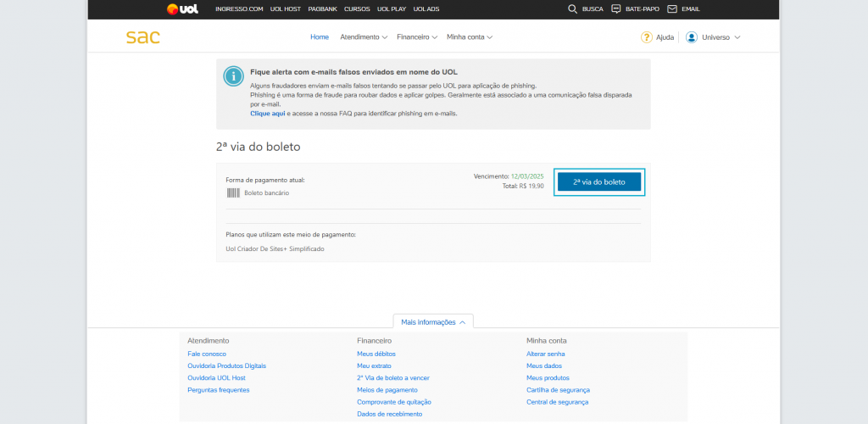
Task: Click the barcode icon beside Boleto bancário
Action: (x=233, y=192)
